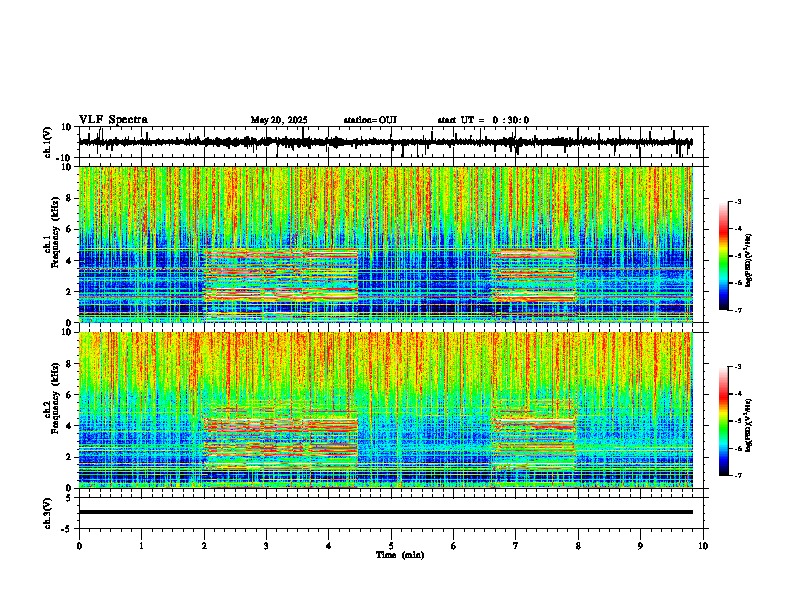Click the ch.2 "Frequency (kHz)" axis label

(x=54, y=398)
